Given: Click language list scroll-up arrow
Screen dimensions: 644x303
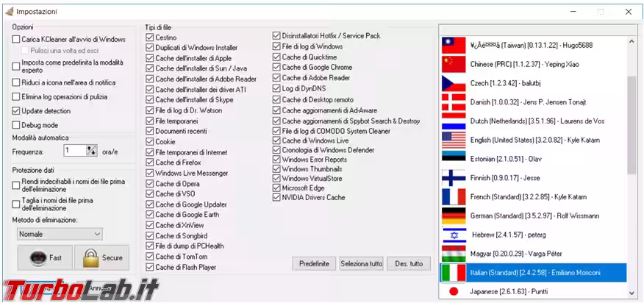Looking at the screenshot, I should click(x=632, y=41).
